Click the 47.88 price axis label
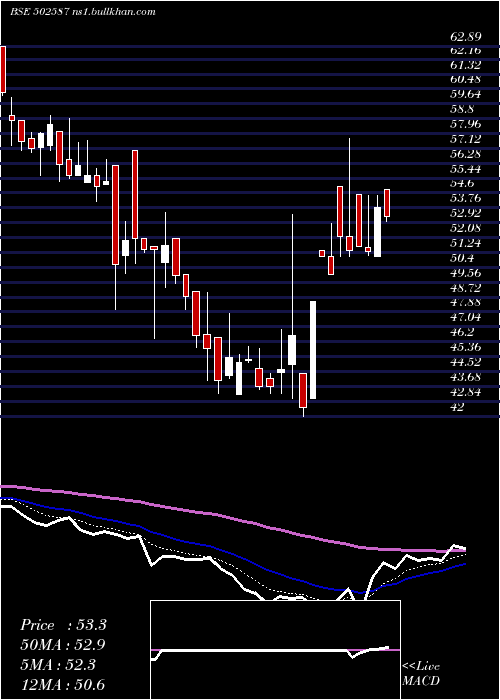The image size is (500, 700). click(x=465, y=302)
